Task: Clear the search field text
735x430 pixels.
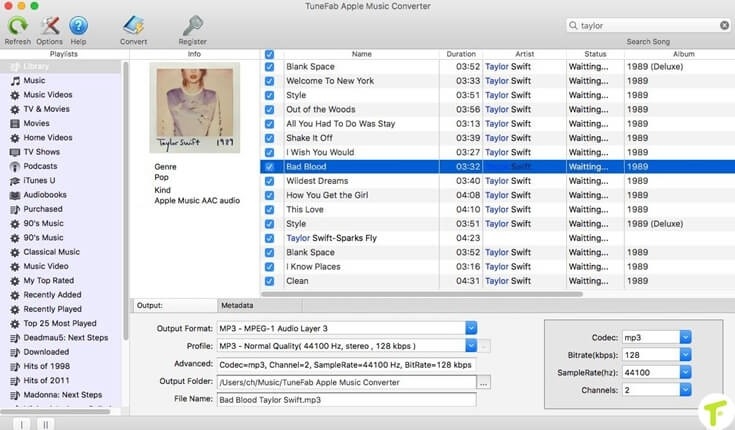Action: pyautogui.click(x=723, y=25)
